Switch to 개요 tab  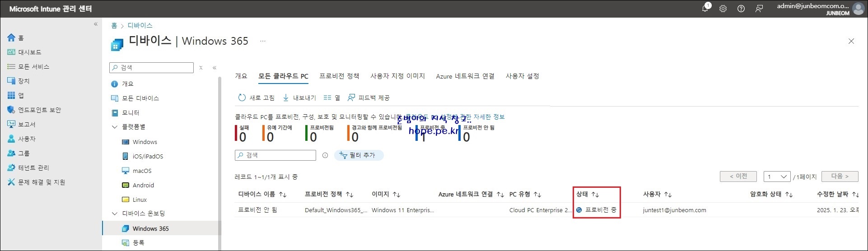click(x=241, y=76)
